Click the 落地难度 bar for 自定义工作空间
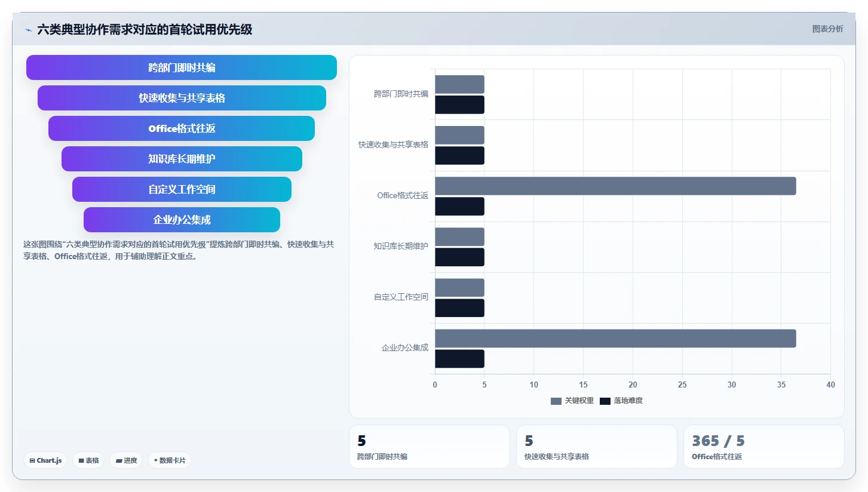This screenshot has width=868, height=492. 459,307
